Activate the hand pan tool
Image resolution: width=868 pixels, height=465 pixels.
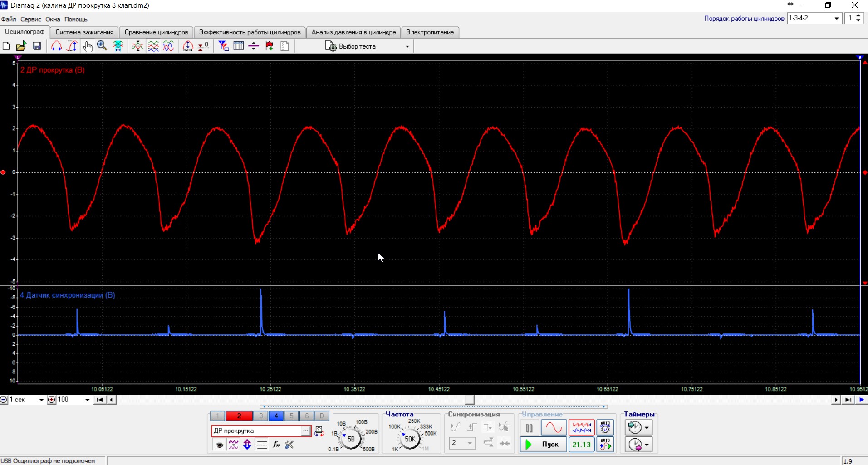pyautogui.click(x=88, y=46)
